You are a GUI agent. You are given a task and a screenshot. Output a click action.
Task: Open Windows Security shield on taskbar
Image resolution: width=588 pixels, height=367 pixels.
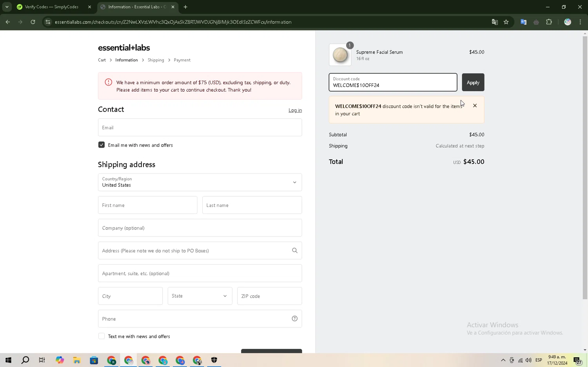214,360
